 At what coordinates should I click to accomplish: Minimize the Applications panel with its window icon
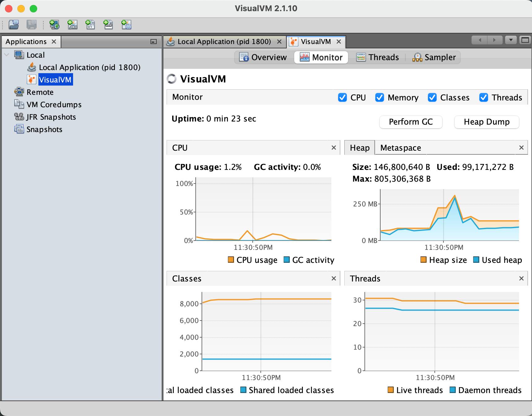pos(154,42)
